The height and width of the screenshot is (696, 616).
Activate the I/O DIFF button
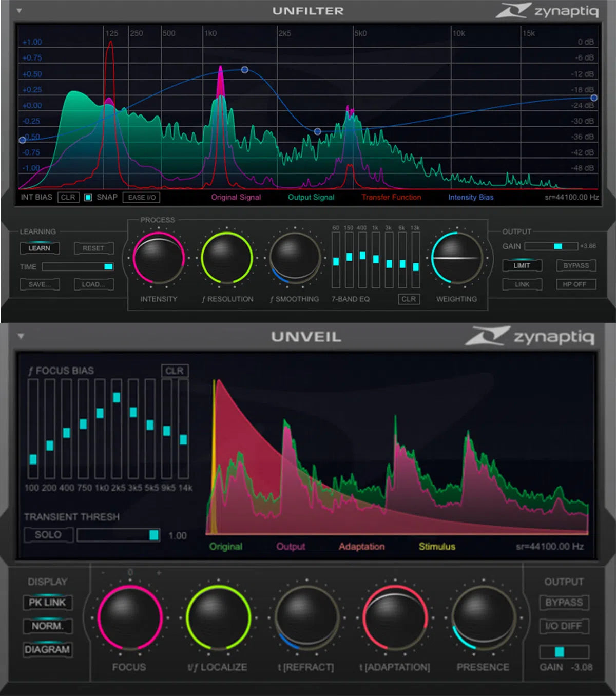(x=564, y=626)
